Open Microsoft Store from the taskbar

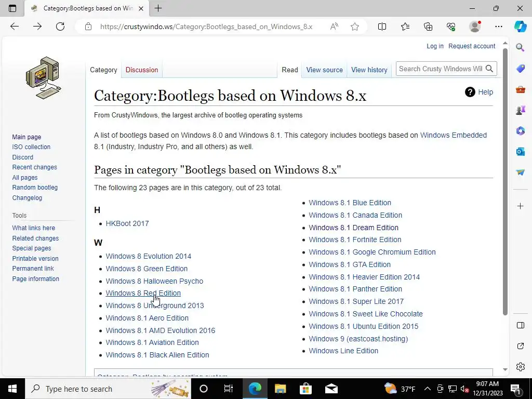[305, 389]
